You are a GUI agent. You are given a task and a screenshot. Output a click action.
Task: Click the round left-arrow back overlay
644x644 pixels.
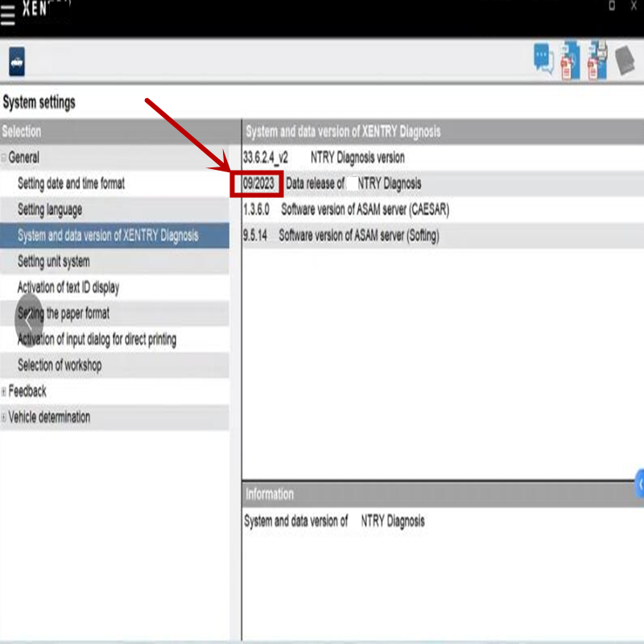(29, 320)
